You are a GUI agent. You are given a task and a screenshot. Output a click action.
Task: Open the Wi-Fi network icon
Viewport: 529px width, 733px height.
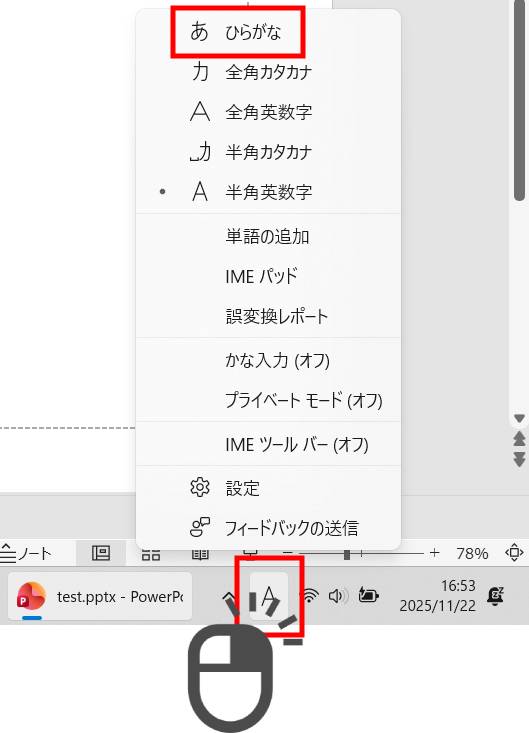click(x=309, y=596)
